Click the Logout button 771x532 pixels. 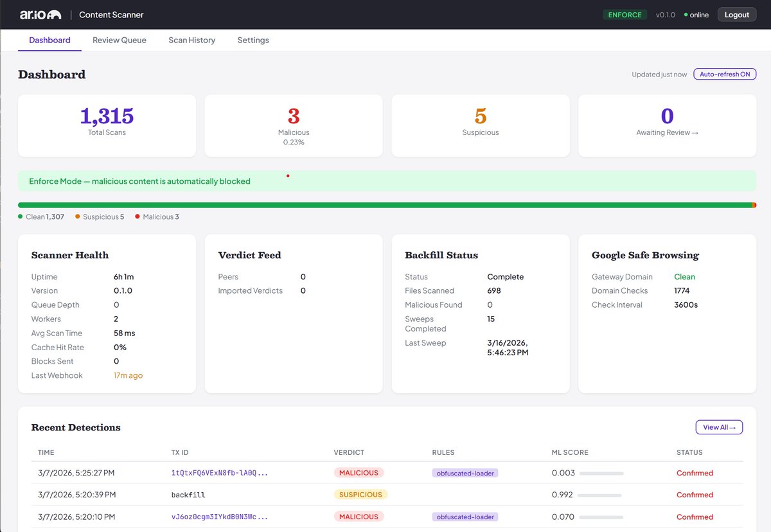point(737,15)
